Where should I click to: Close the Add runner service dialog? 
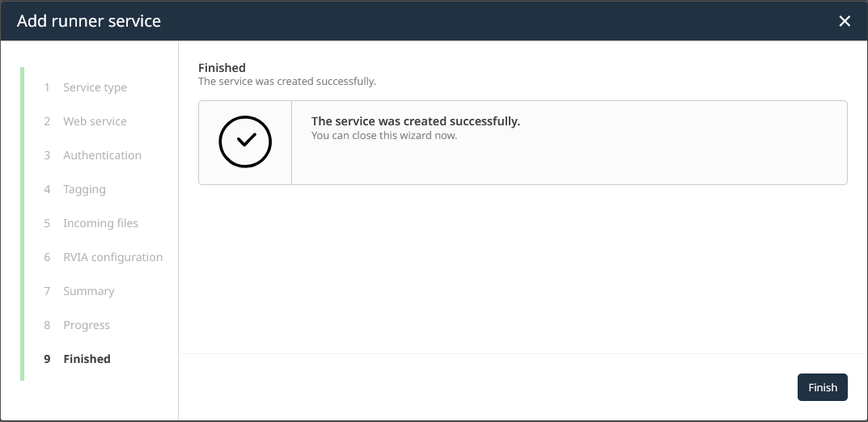point(845,21)
